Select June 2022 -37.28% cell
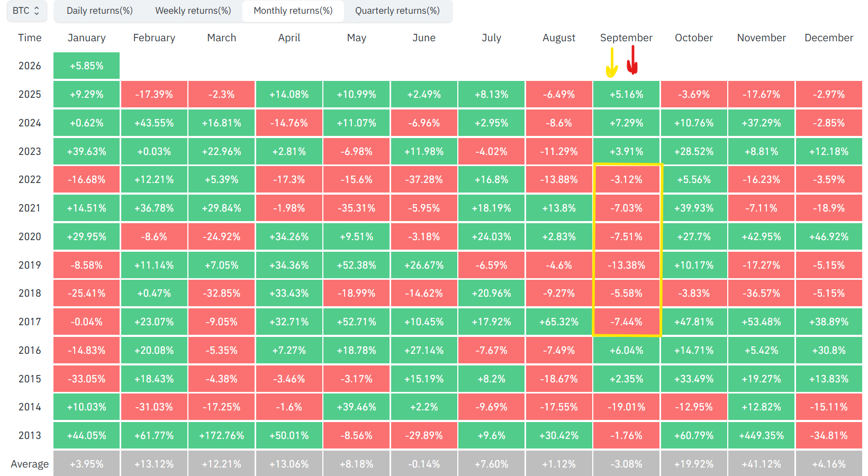The width and height of the screenshot is (868, 476). (424, 179)
